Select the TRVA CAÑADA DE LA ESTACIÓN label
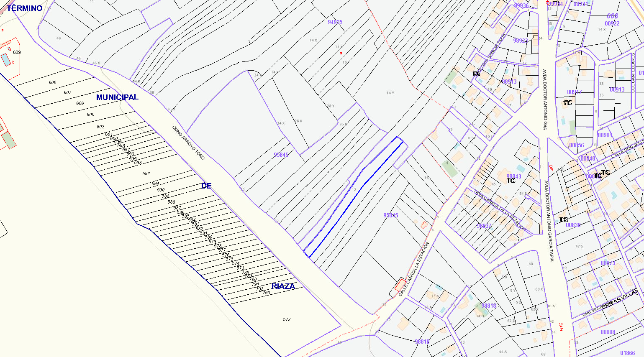This screenshot has height=357, width=644. tap(499, 211)
